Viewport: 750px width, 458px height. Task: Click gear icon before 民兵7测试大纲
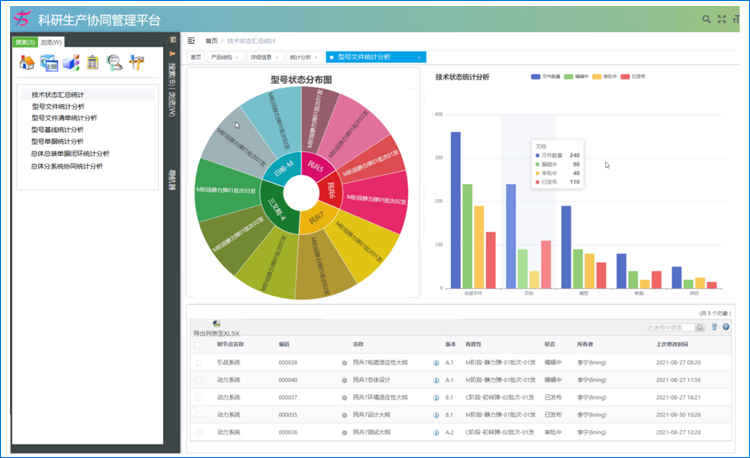pos(344,433)
